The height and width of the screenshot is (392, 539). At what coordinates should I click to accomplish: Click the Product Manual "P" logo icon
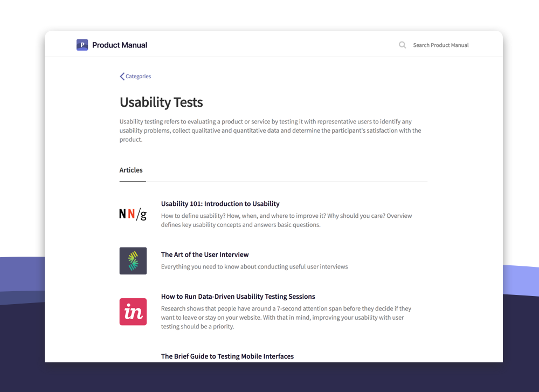click(82, 45)
